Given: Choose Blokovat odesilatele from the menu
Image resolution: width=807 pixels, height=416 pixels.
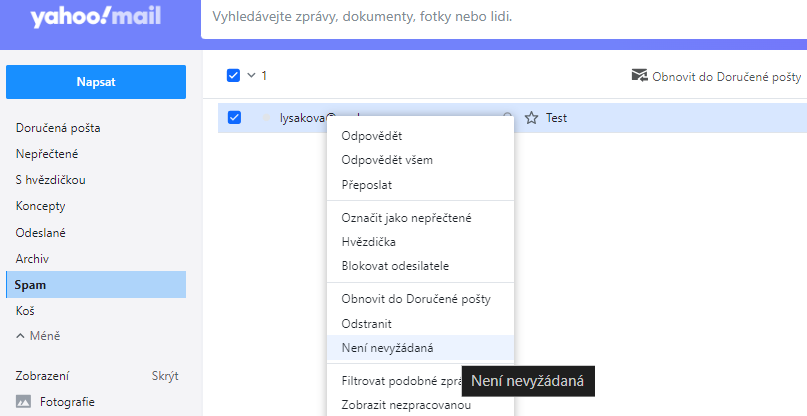Looking at the screenshot, I should tap(395, 266).
